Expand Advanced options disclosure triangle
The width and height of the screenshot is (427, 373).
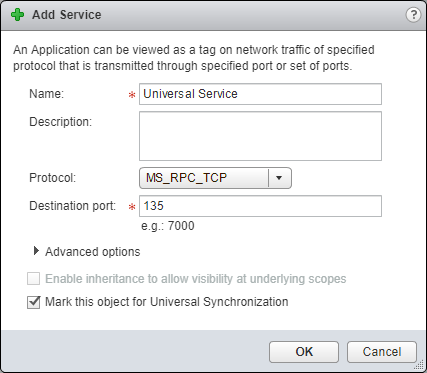click(36, 251)
